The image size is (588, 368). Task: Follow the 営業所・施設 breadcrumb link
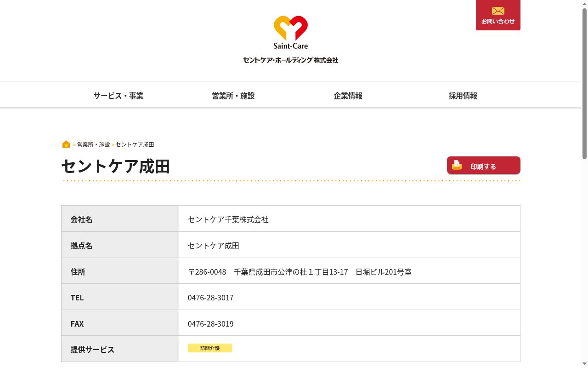click(x=93, y=144)
